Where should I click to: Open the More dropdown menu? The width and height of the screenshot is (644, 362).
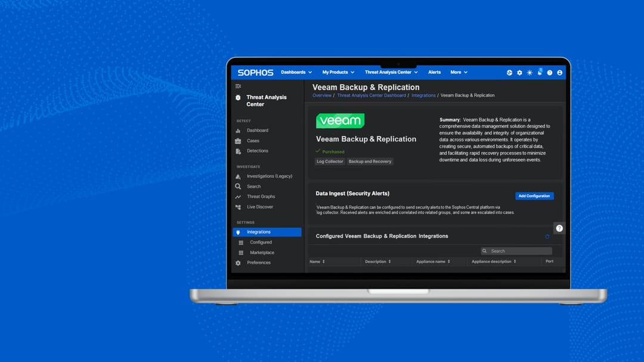pyautogui.click(x=459, y=72)
